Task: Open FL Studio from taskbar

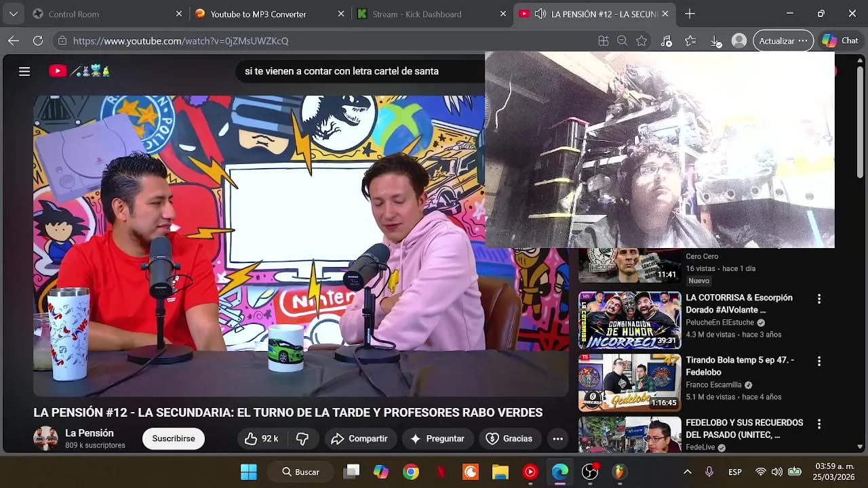Action: coord(620,472)
